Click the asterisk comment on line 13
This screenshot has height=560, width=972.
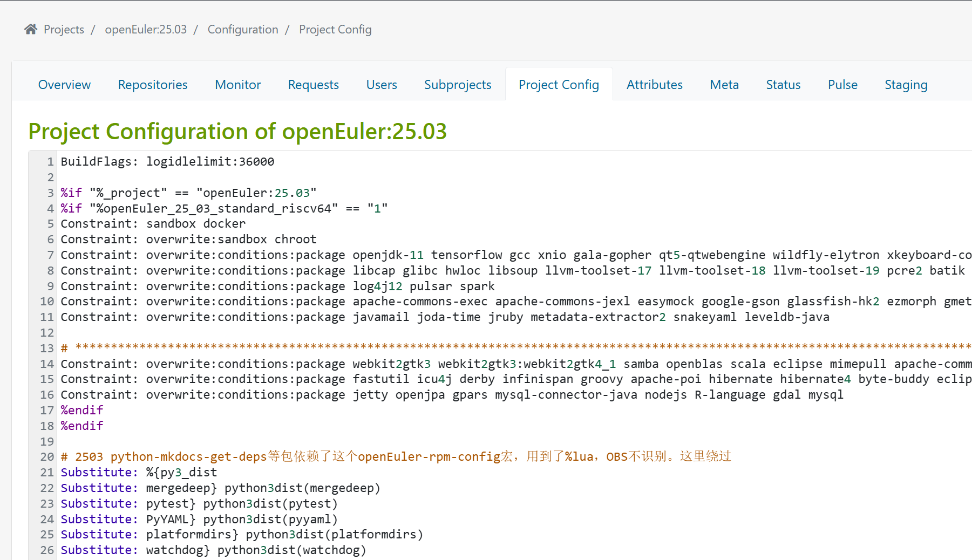pyautogui.click(x=516, y=349)
